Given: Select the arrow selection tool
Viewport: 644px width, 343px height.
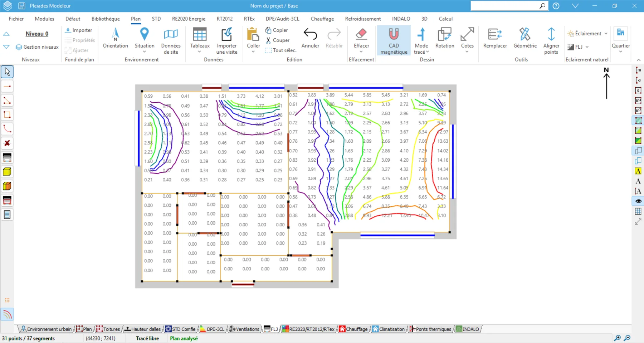Looking at the screenshot, I should coord(7,72).
